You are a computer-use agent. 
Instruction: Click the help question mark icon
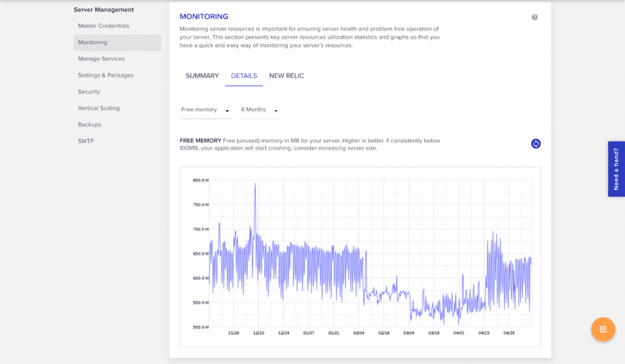534,17
